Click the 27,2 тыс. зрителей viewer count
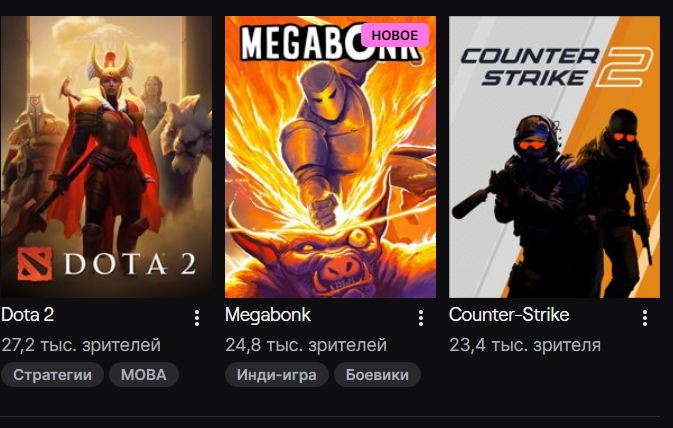673x428 pixels. 81,345
